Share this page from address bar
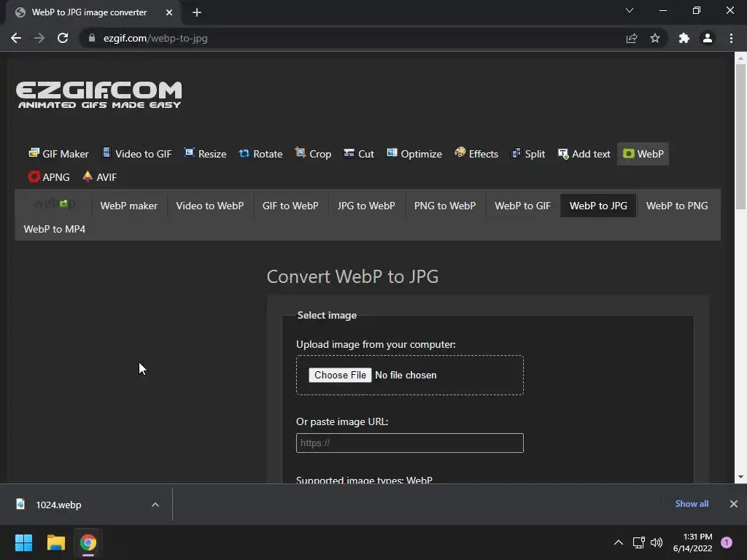Image resolution: width=747 pixels, height=560 pixels. [x=632, y=38]
